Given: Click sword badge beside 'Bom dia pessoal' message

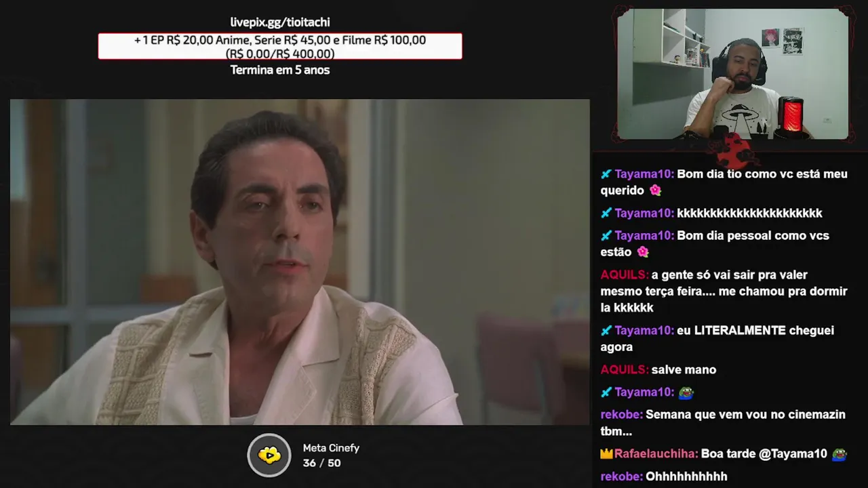Looking at the screenshot, I should [606, 236].
